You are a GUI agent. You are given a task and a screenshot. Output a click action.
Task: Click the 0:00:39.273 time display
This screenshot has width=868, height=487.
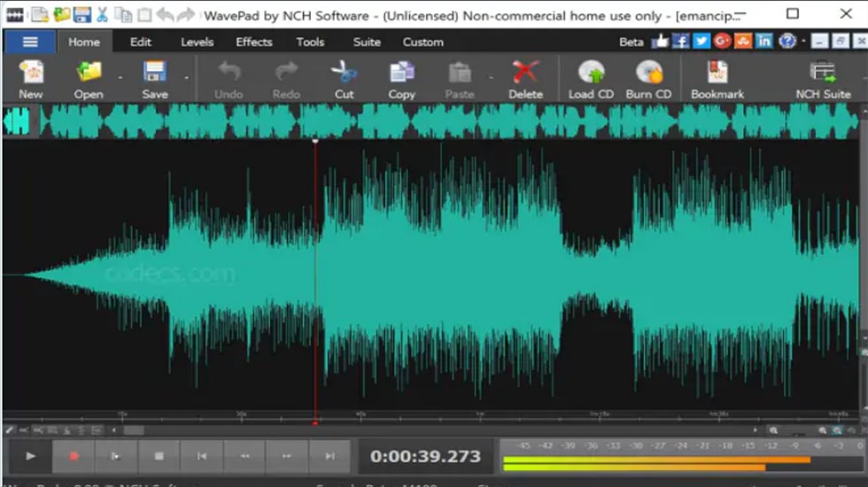(x=425, y=456)
